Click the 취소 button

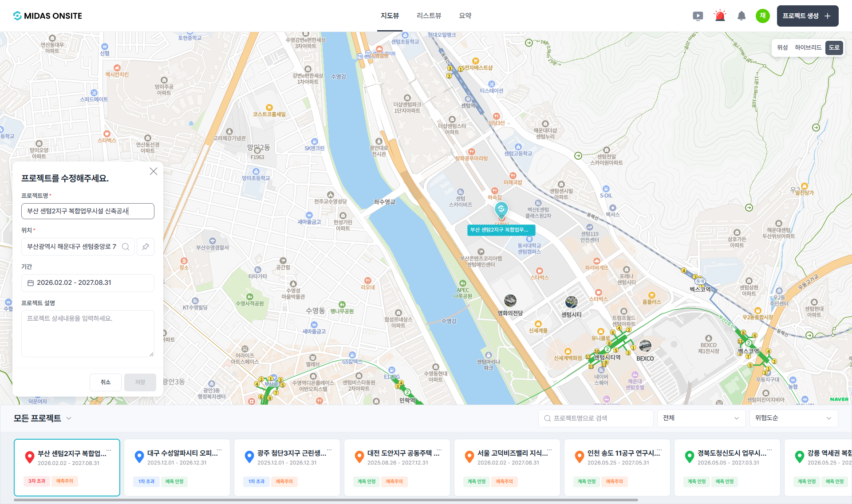click(106, 382)
